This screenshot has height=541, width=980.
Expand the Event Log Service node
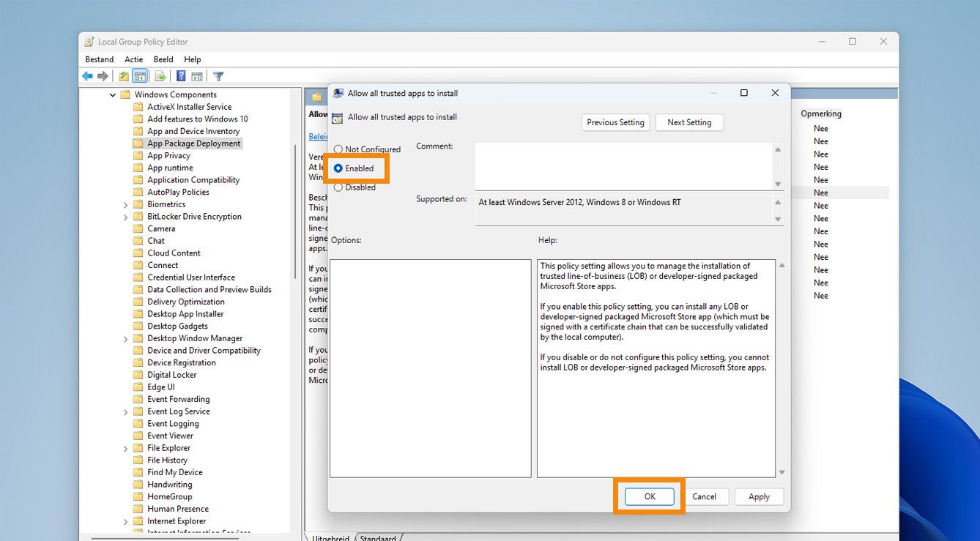coord(126,412)
